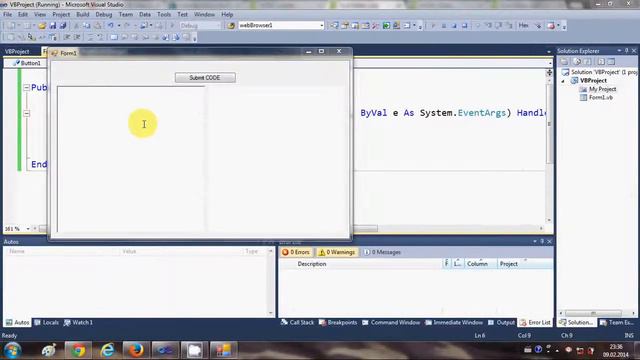This screenshot has width=640, height=360.
Task: Toggle the 0 Messages filter
Action: pyautogui.click(x=382, y=252)
